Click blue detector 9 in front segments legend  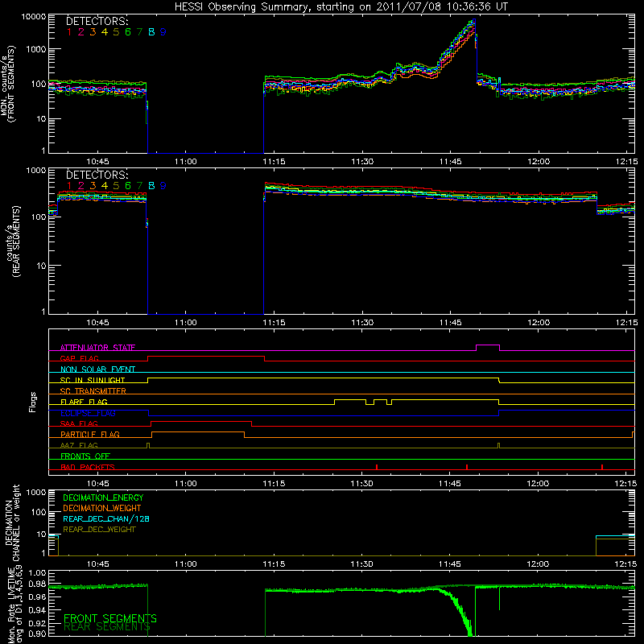163,32
